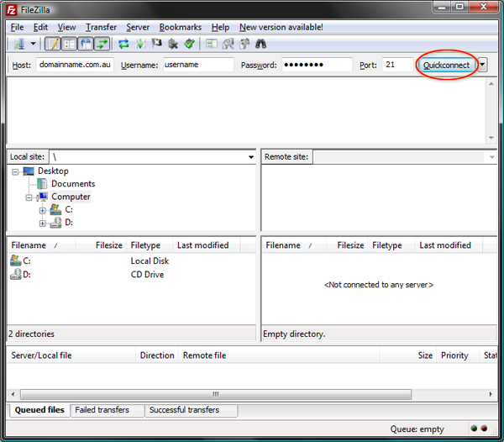This screenshot has width=504, height=442.
Task: Click queue scrollbar right arrow
Action: click(x=491, y=394)
